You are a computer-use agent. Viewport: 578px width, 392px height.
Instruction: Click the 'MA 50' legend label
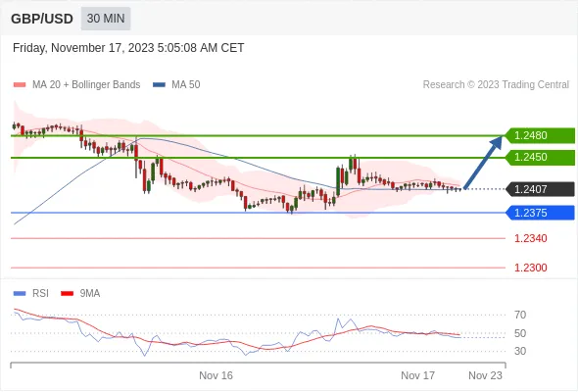tap(186, 85)
